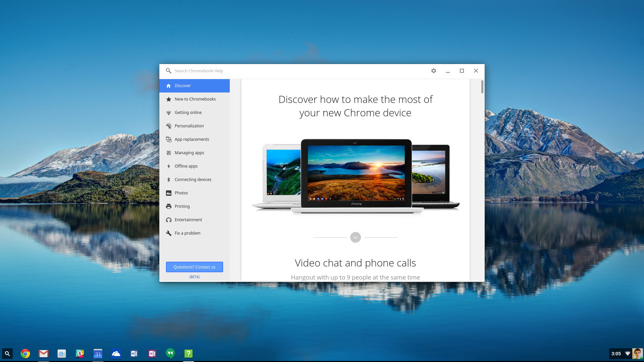Open Google Chrome from the shelf
The width and height of the screenshot is (644, 362).
(x=25, y=354)
